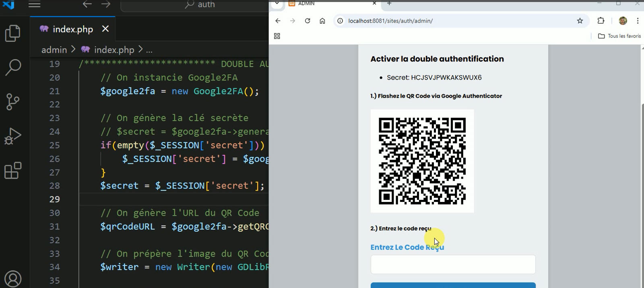
Task: Open the Source Control view
Action: (13, 102)
